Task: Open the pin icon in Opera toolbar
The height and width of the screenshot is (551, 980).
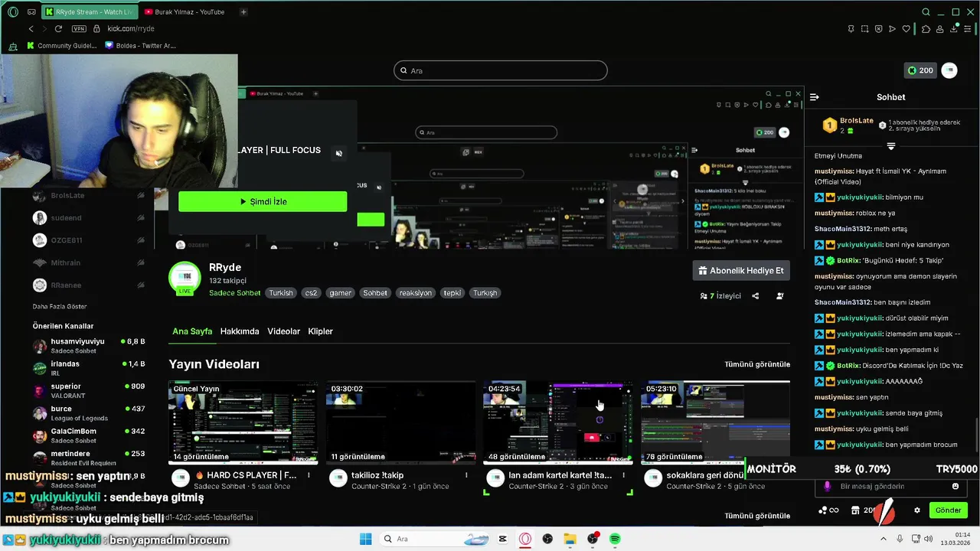Action: [851, 29]
